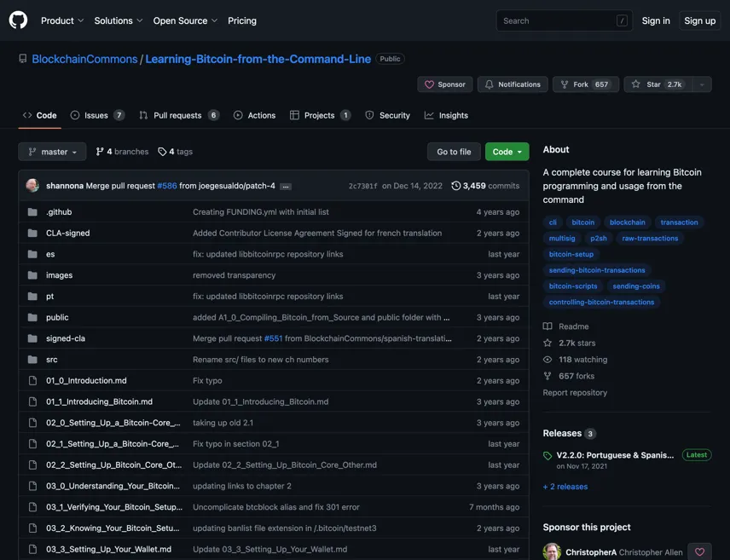The width and height of the screenshot is (730, 560).
Task: Switch to the Pull requests tab
Action: click(179, 115)
